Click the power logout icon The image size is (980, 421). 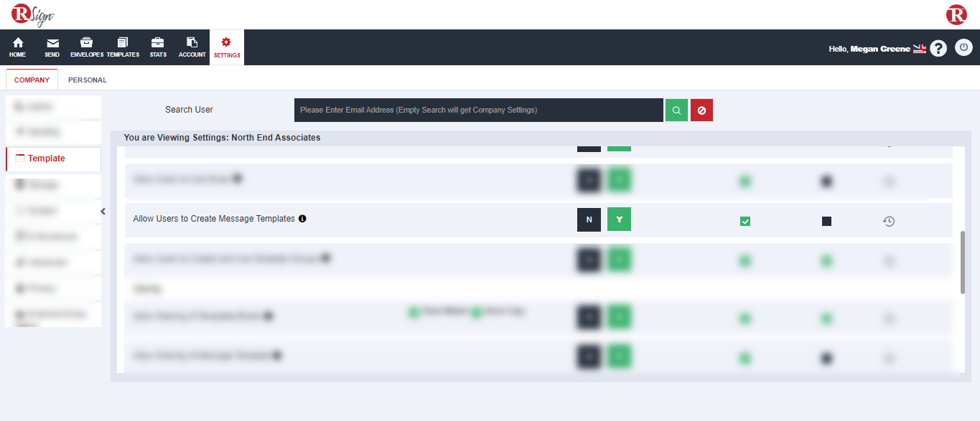[x=963, y=48]
